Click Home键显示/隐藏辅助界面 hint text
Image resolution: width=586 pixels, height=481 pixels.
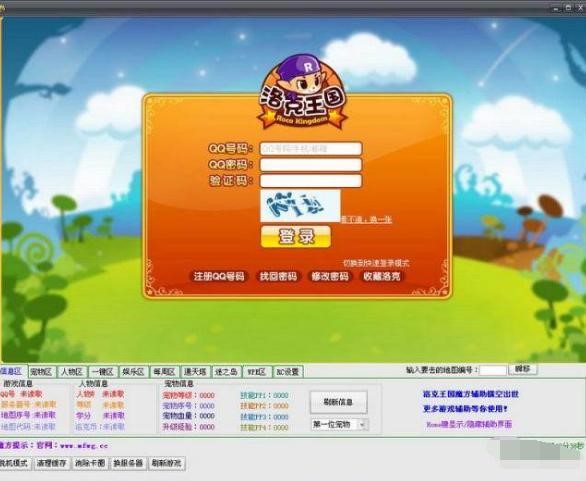469,425
